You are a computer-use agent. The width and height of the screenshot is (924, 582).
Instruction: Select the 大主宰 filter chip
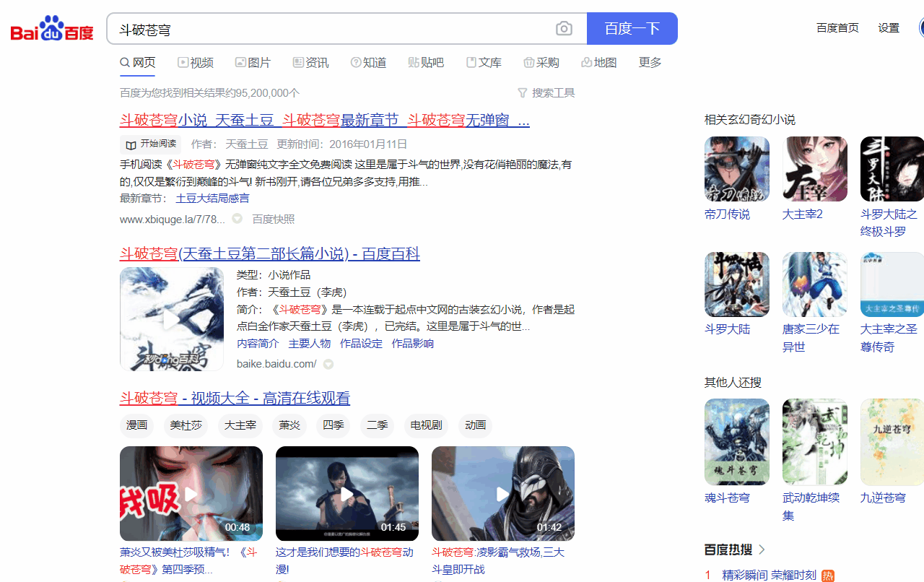240,425
